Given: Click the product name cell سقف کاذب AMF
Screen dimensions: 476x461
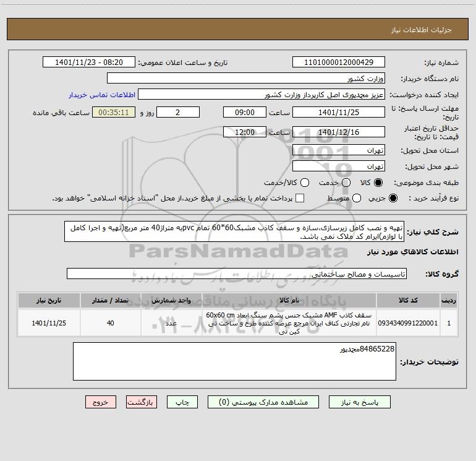Looking at the screenshot, I should pyautogui.click(x=289, y=323).
